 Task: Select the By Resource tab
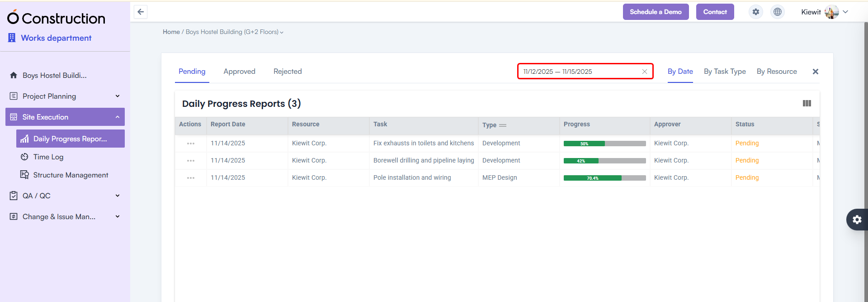pos(777,72)
